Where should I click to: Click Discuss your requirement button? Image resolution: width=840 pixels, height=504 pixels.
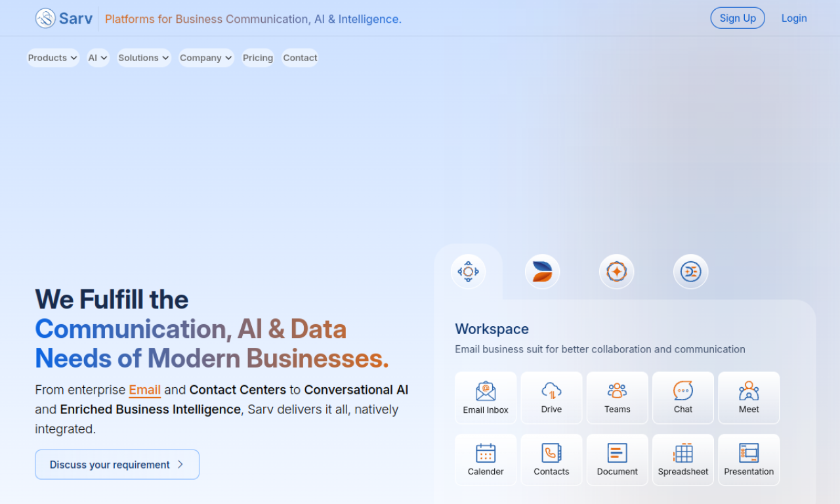click(x=117, y=465)
